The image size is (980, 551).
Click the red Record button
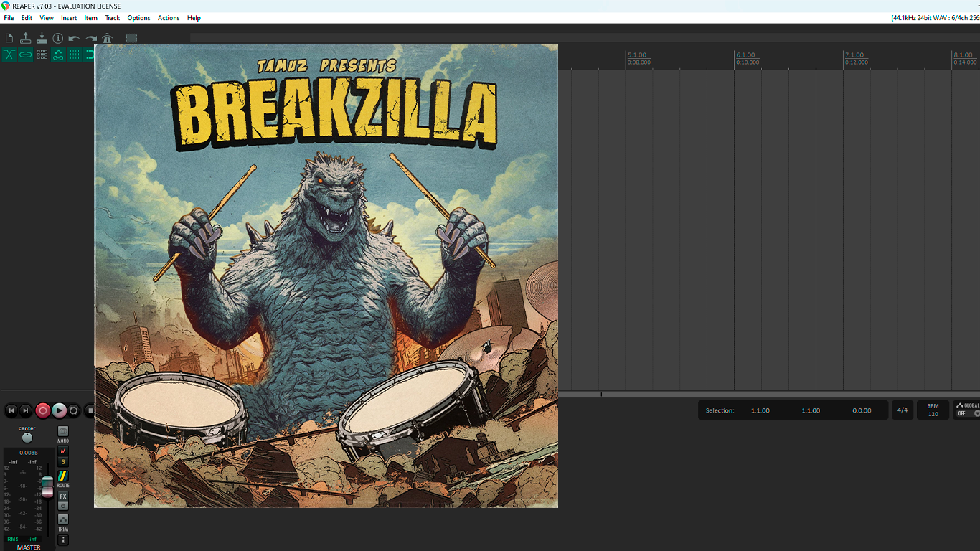tap(43, 410)
